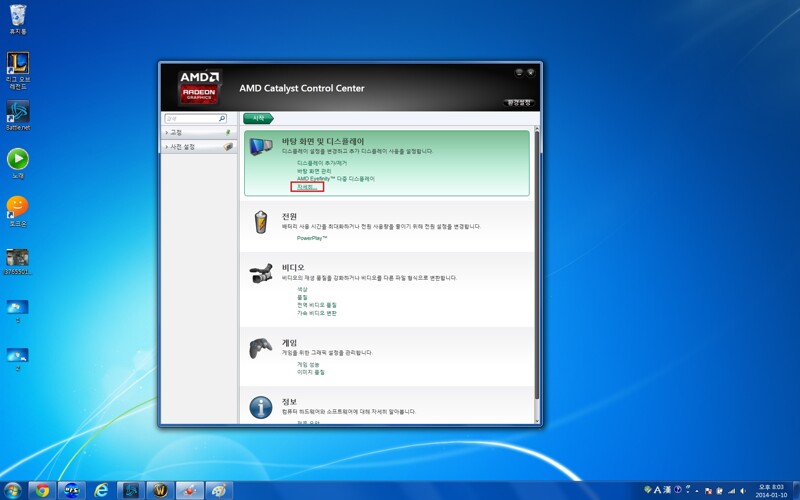The width and height of the screenshot is (800, 500).
Task: Open 바탕 화면 관리 link
Action: 314,171
